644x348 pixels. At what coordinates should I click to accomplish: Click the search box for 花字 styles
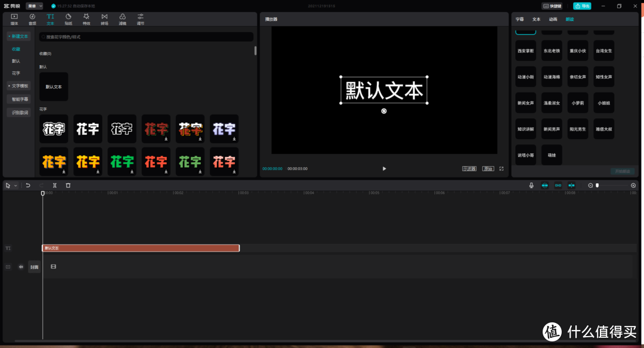[146, 37]
